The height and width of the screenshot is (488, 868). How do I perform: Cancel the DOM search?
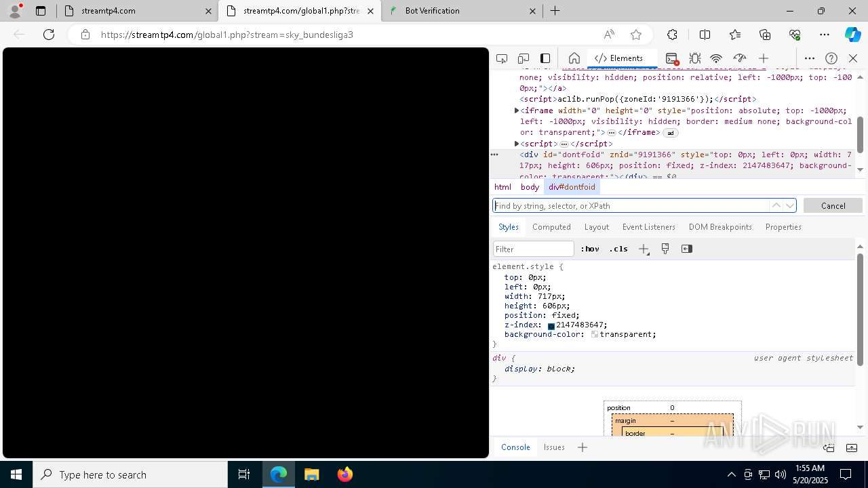(833, 205)
